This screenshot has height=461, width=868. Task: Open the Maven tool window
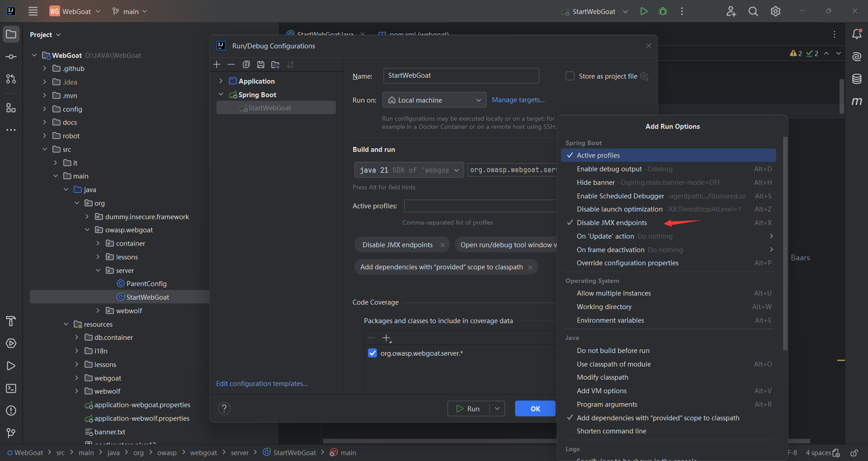coord(857,101)
